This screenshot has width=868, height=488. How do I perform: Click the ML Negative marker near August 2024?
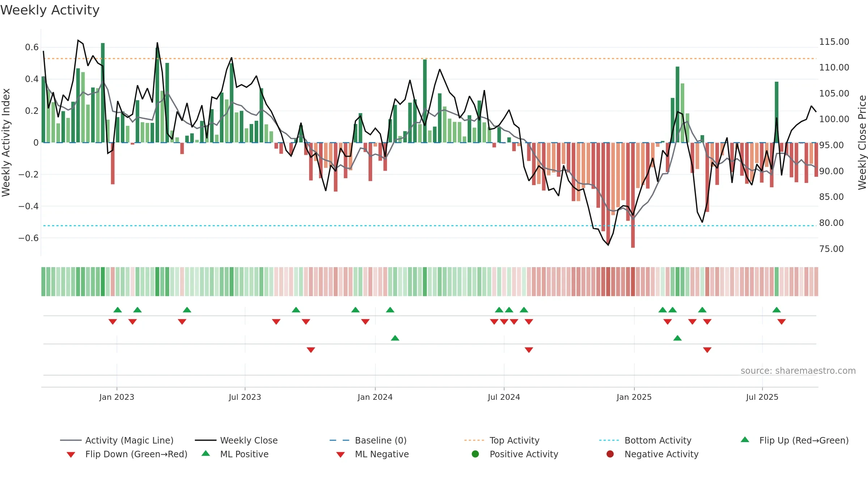tap(529, 350)
